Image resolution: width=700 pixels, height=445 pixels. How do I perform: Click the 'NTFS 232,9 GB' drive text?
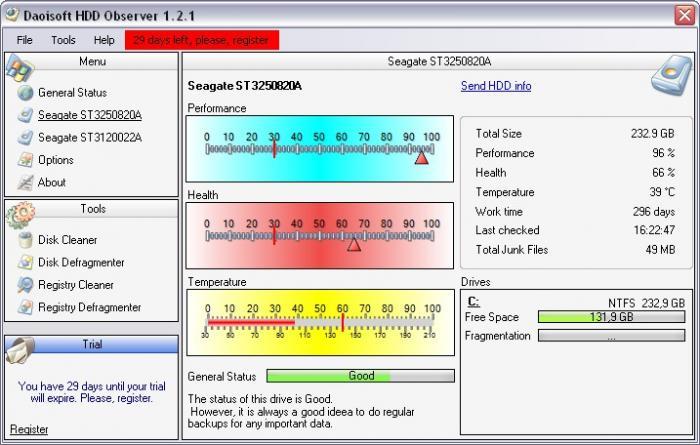click(646, 304)
